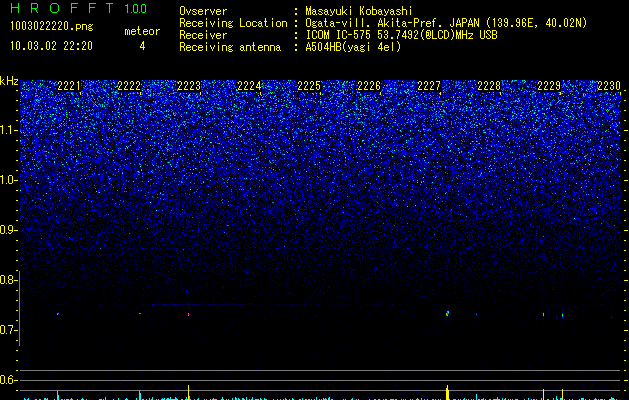The image size is (629, 400).
Task: Click the 2222 time marker
Action: coord(129,86)
